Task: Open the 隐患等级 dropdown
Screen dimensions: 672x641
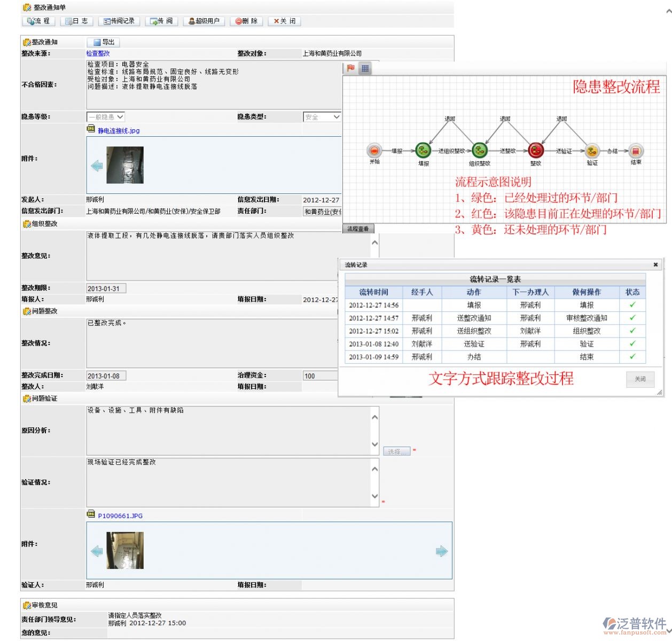Action: (106, 117)
